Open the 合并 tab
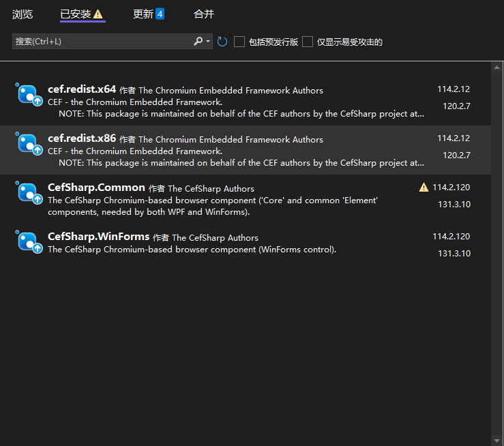This screenshot has width=504, height=446. [204, 14]
